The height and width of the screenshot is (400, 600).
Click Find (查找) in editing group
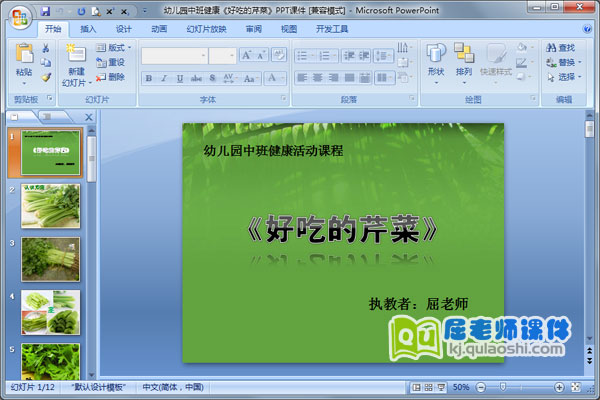pyautogui.click(x=561, y=47)
